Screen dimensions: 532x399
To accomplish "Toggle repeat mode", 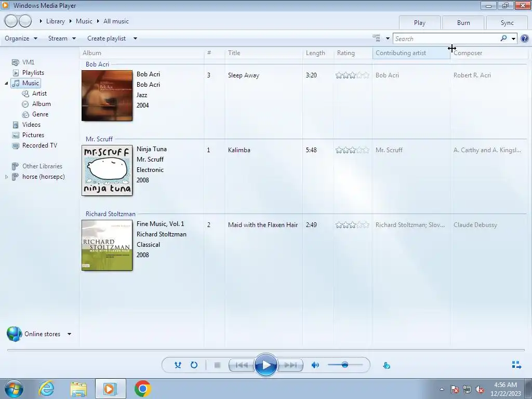I will 194,365.
